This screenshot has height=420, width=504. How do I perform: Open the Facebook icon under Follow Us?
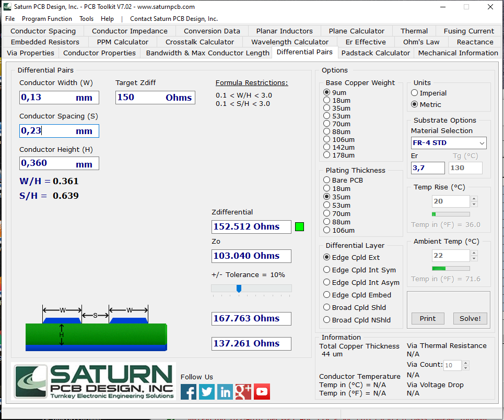pos(189,392)
